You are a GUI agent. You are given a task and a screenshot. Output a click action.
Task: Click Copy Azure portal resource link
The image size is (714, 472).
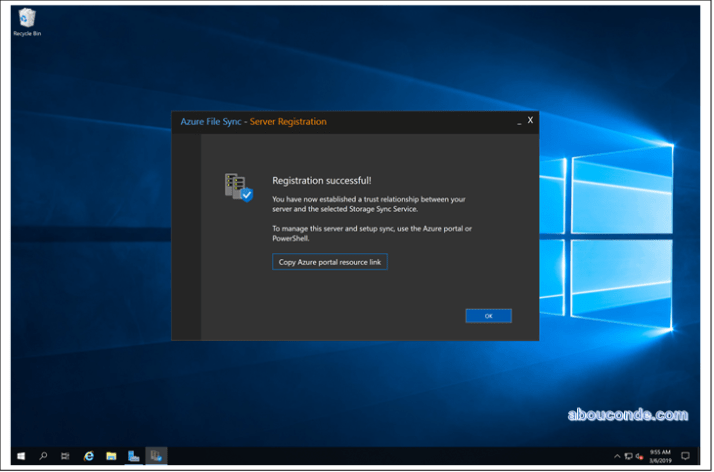coord(329,262)
